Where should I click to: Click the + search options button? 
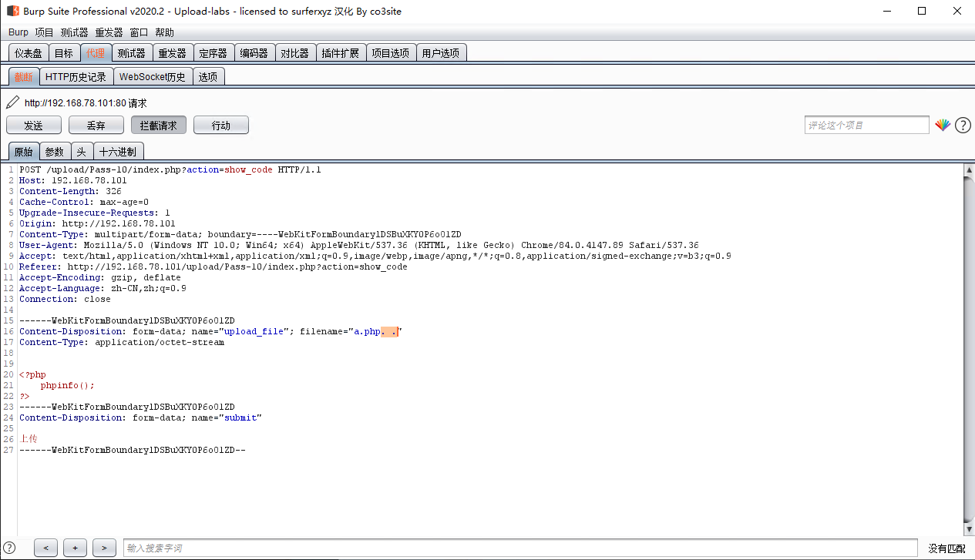75,548
